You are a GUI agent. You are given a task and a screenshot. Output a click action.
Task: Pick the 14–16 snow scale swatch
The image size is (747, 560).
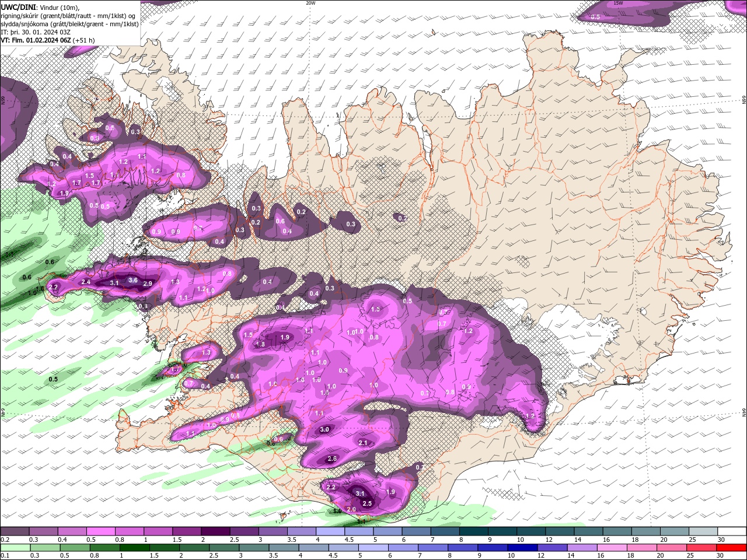point(588,532)
